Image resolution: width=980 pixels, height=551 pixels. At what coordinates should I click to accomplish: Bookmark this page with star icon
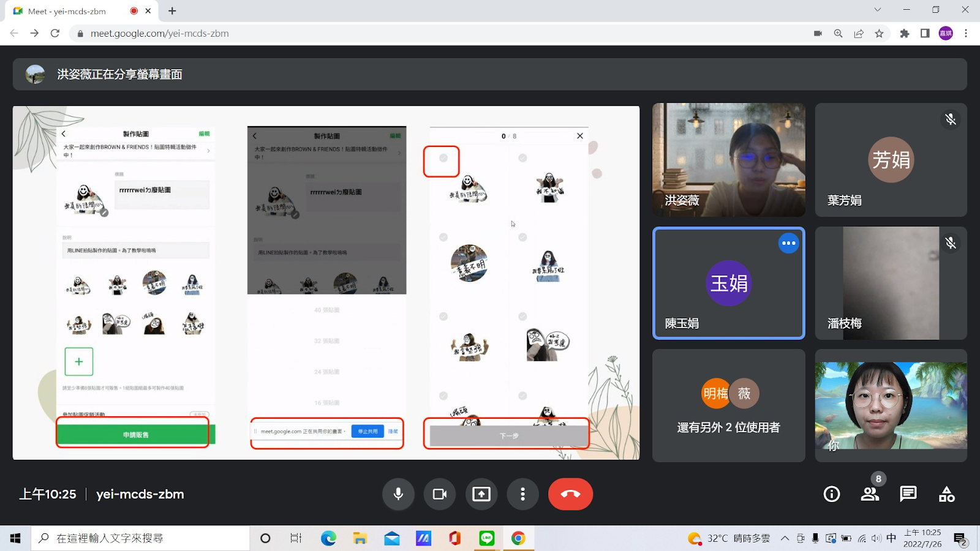[879, 33]
